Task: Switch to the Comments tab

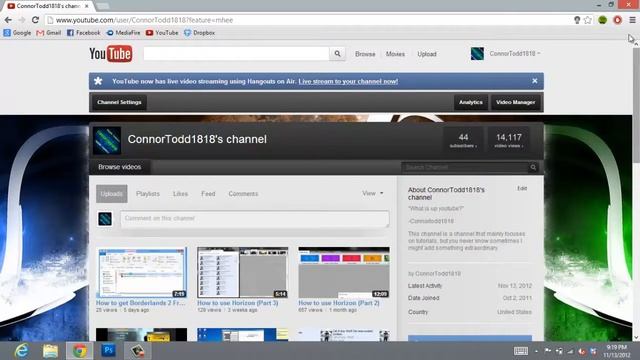Action: [x=243, y=193]
